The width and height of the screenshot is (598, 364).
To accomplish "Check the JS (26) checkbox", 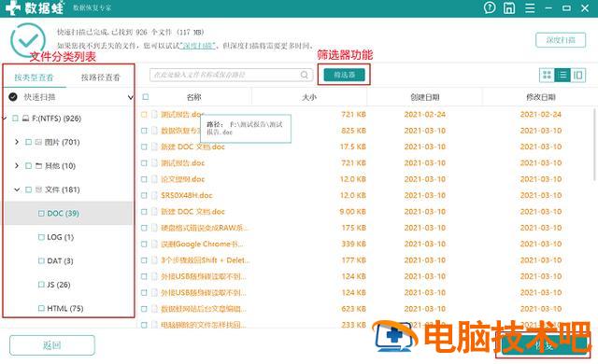I will [41, 285].
